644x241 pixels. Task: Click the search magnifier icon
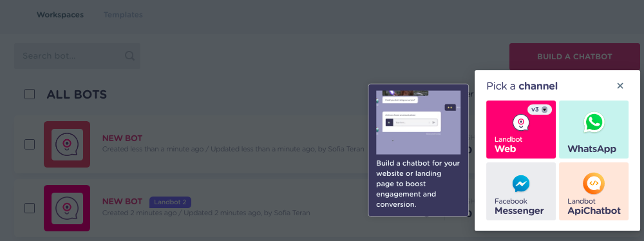click(x=129, y=56)
